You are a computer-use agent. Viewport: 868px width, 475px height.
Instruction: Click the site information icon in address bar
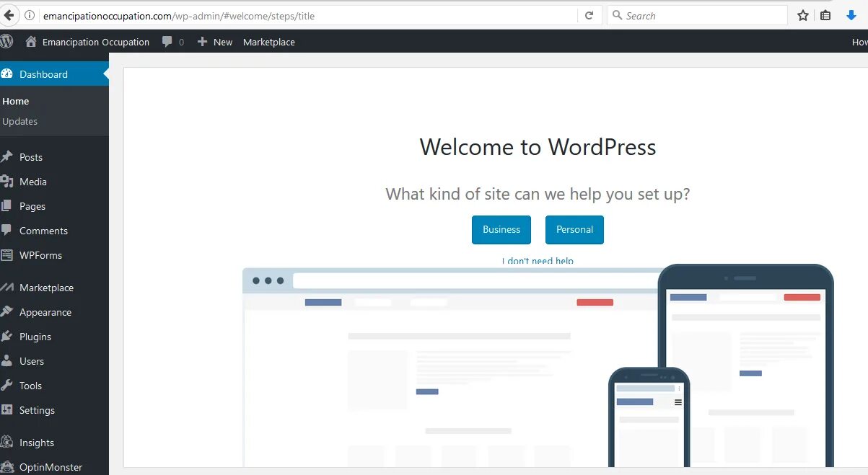pos(30,15)
